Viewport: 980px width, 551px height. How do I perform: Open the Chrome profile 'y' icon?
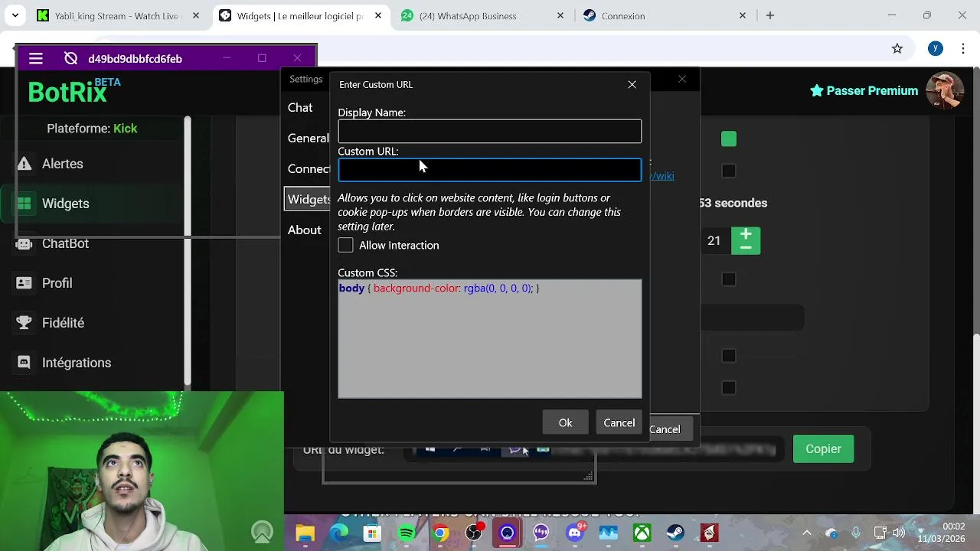tap(935, 48)
